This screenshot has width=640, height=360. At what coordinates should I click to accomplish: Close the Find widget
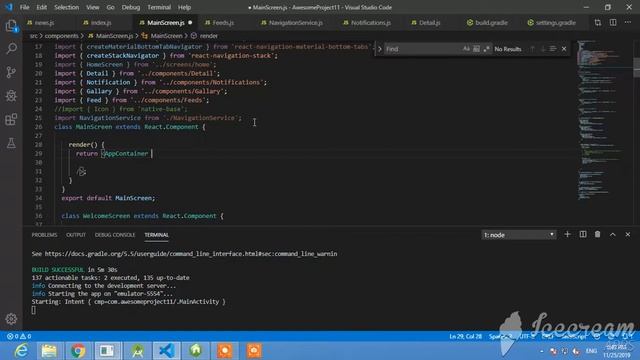[x=564, y=49]
